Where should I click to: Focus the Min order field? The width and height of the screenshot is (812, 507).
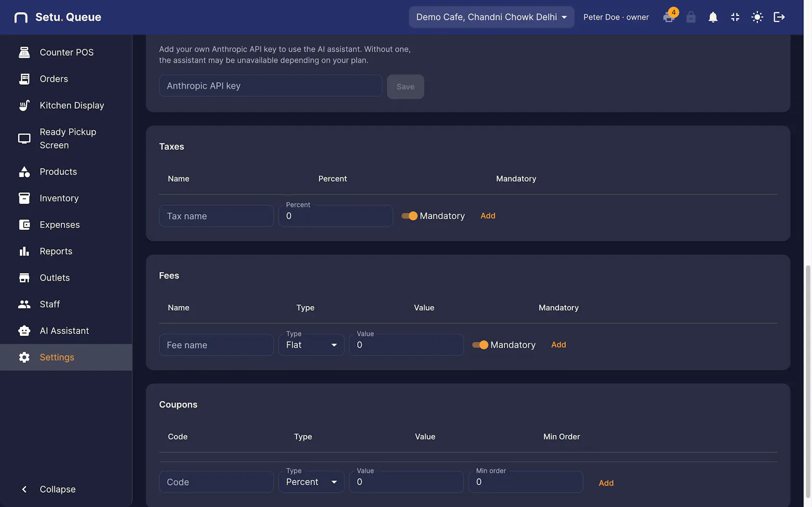525,482
